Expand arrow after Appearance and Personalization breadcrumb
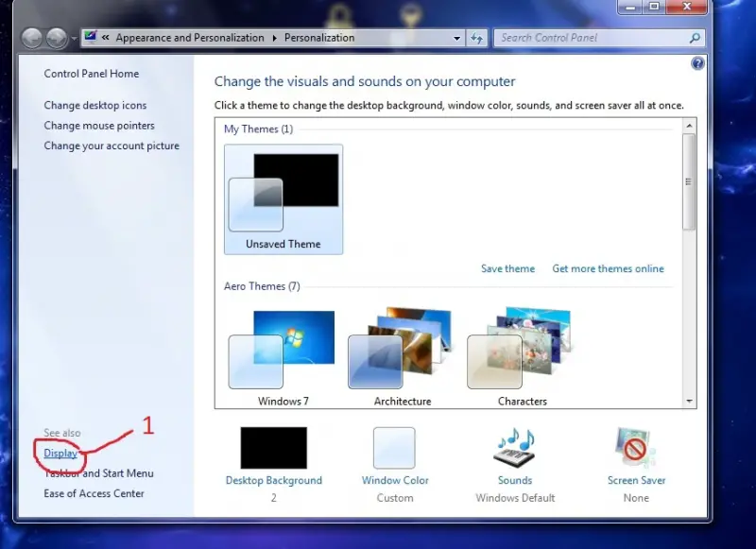Viewport: 756px width, 549px height. [x=274, y=38]
